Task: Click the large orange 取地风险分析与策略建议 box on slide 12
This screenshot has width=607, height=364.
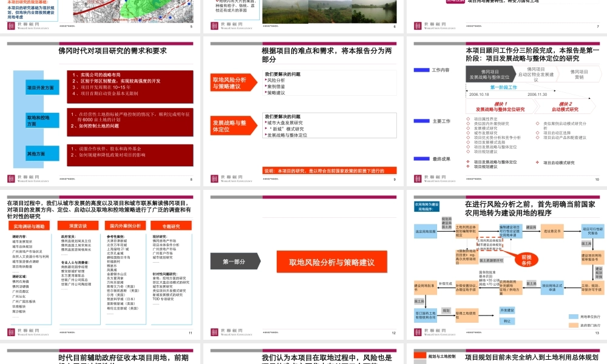Action: tap(332, 262)
